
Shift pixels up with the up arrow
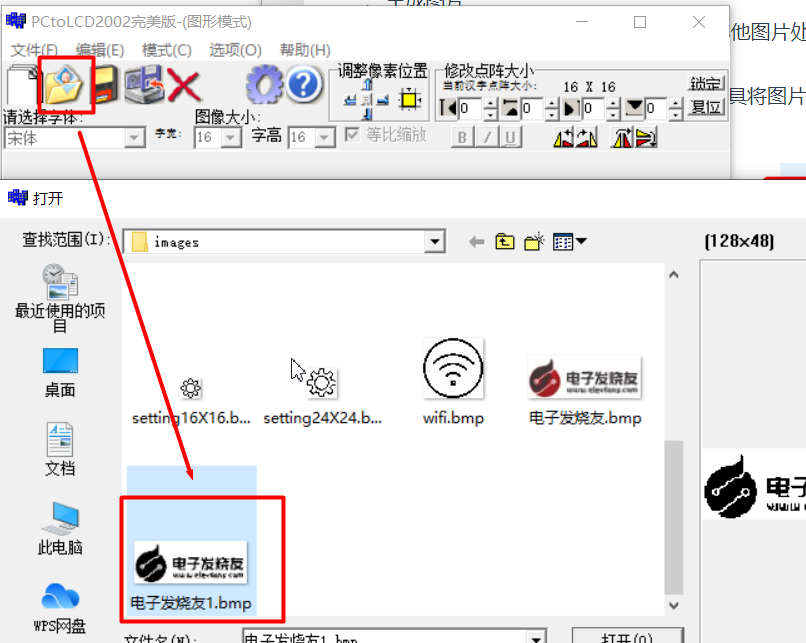coord(367,85)
